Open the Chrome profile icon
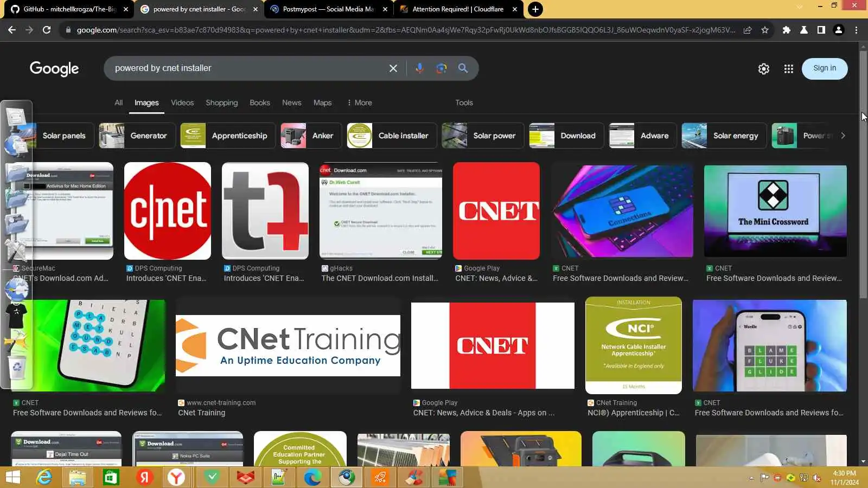Viewport: 868px width, 488px height. point(839,30)
